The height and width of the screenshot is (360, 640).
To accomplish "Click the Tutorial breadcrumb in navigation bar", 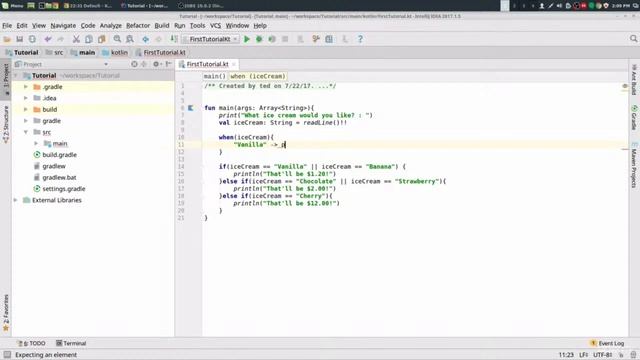I will tap(22, 52).
